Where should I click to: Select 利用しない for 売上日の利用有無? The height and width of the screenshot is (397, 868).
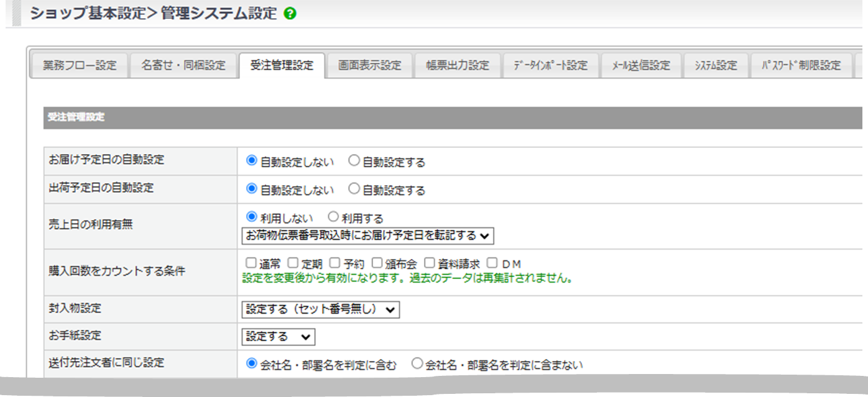coord(252,217)
